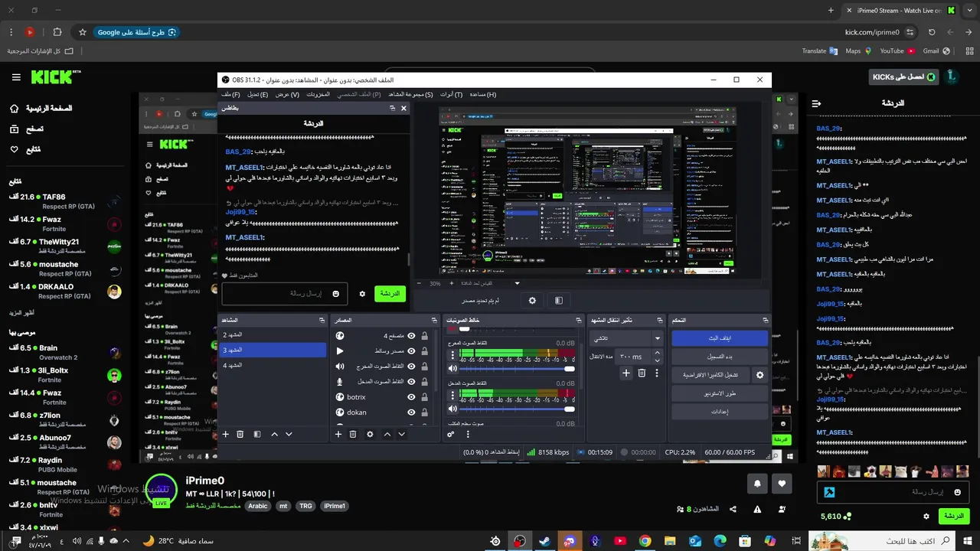This screenshot has height=551, width=980.
Task: Click heart follow icon for iPrime0
Action: pyautogui.click(x=782, y=484)
